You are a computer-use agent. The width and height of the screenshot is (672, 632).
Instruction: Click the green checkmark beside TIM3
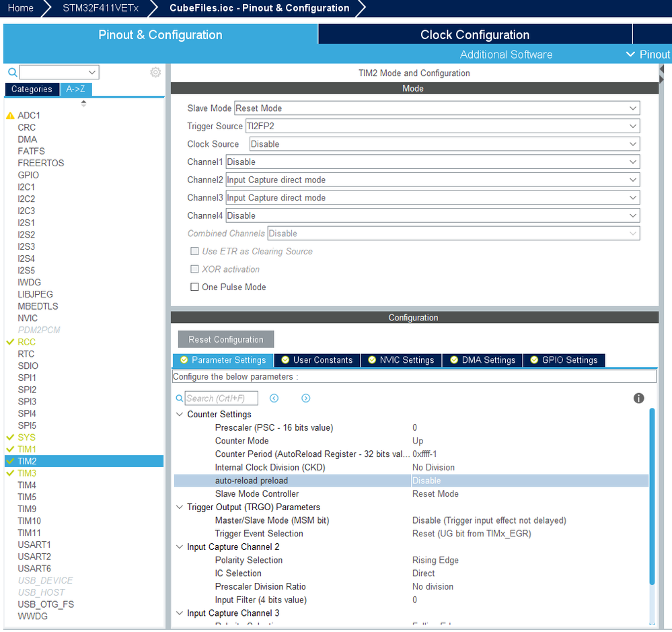click(10, 473)
